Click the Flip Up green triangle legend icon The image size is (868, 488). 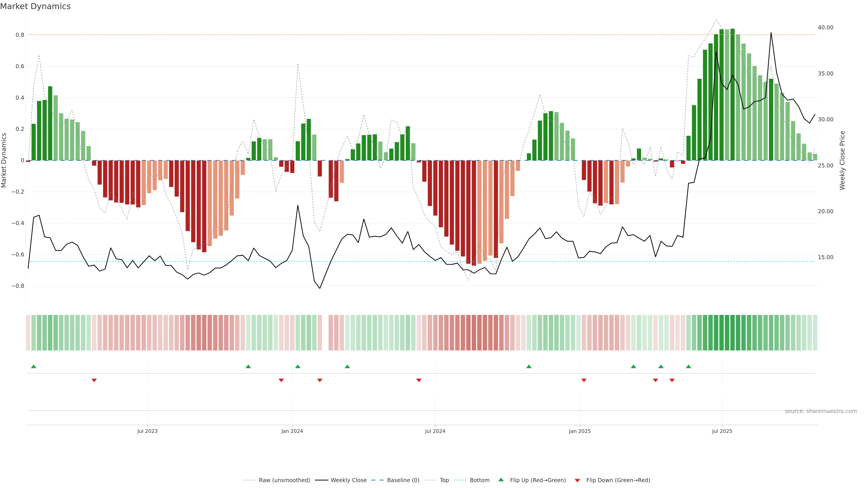pyautogui.click(x=501, y=480)
